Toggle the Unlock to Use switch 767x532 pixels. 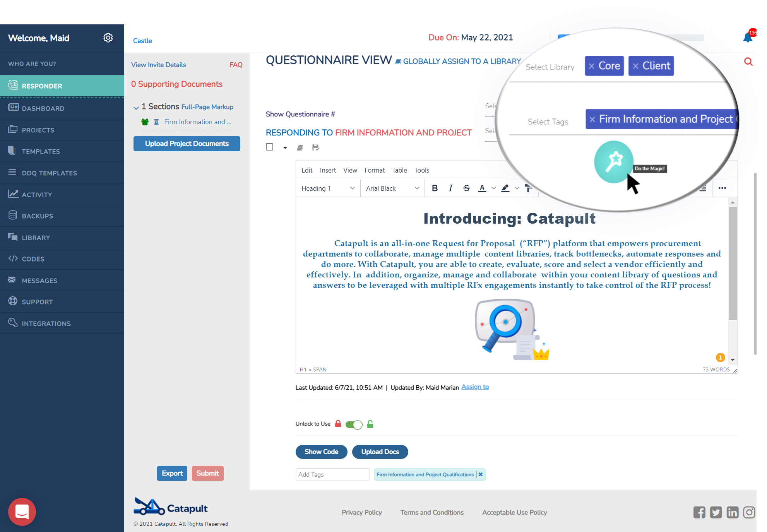click(354, 424)
